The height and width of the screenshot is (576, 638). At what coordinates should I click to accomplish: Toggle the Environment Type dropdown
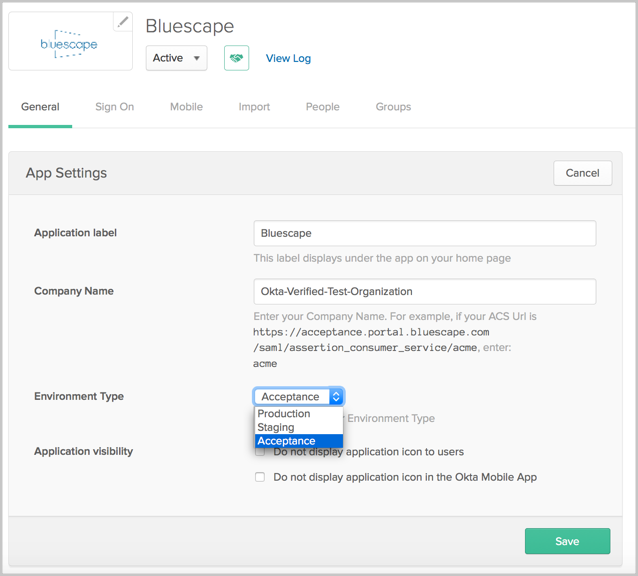(x=298, y=397)
